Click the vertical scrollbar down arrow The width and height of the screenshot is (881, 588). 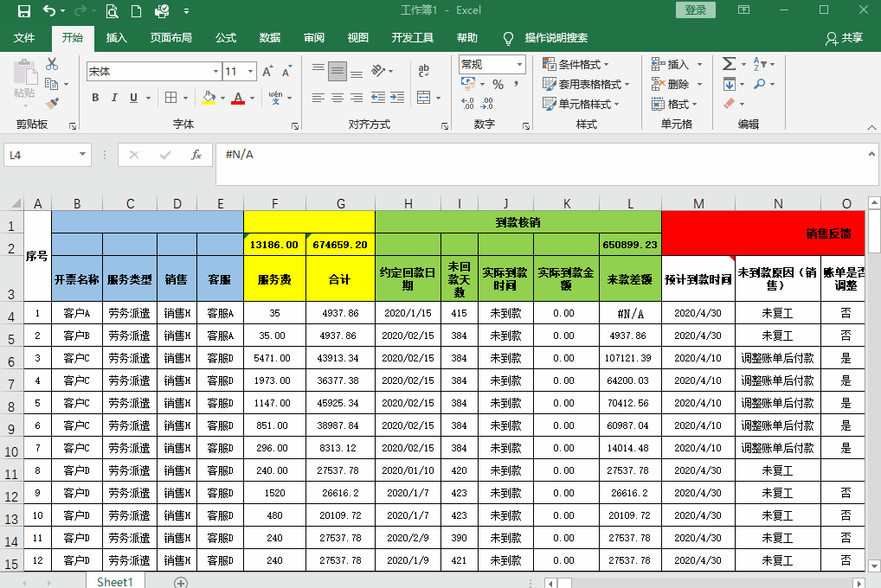pyautogui.click(x=874, y=565)
